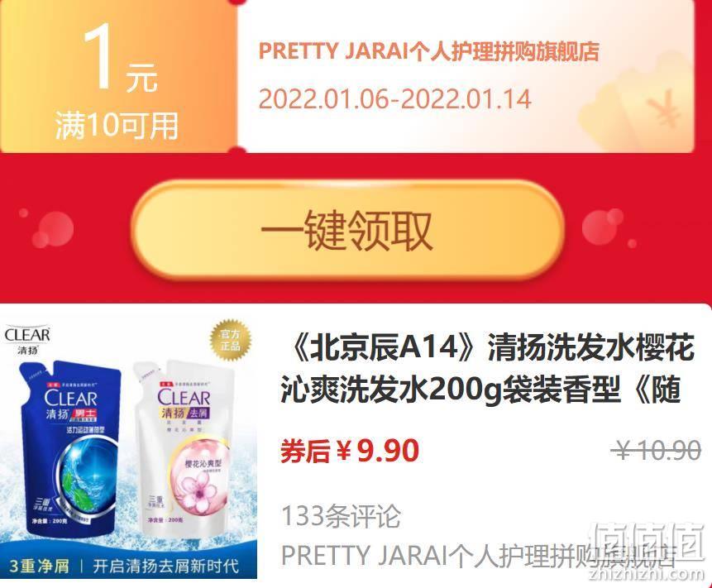Image resolution: width=712 pixels, height=588 pixels.
Task: Click the CLEAR 清扬 brand logo
Action: tap(27, 340)
